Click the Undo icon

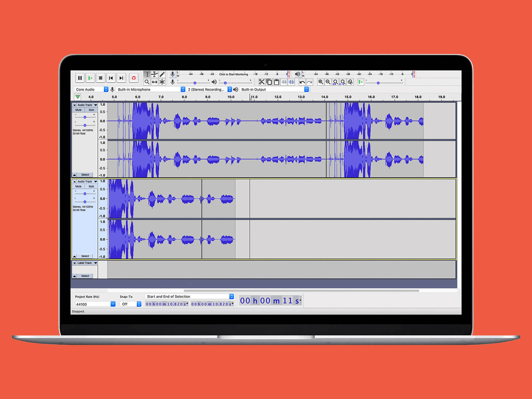click(302, 82)
